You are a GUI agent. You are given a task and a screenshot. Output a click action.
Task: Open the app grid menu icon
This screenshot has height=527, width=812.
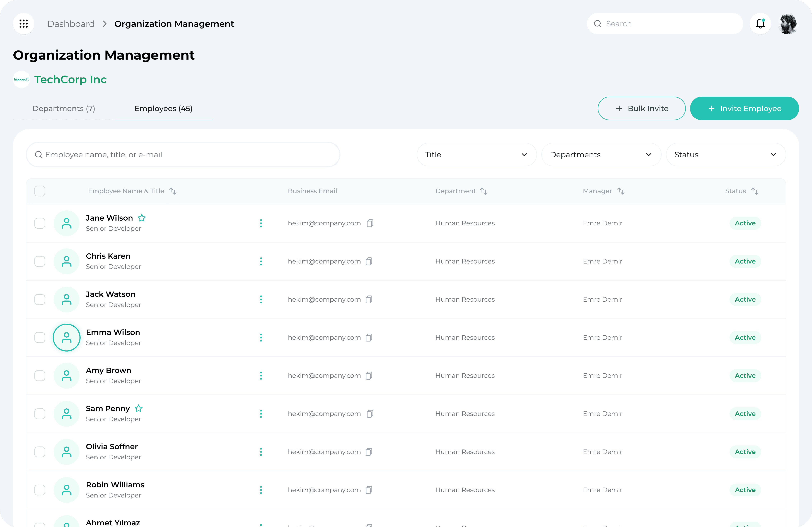point(24,23)
